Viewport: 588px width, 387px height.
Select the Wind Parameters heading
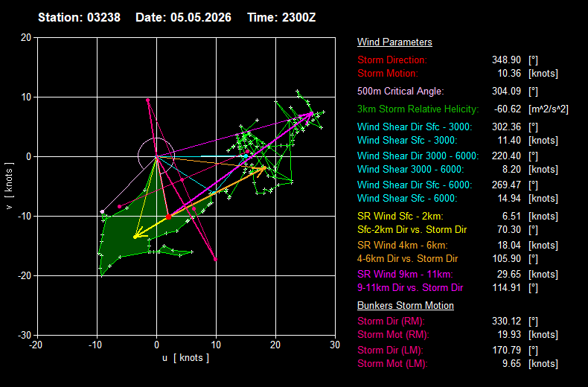(x=394, y=42)
